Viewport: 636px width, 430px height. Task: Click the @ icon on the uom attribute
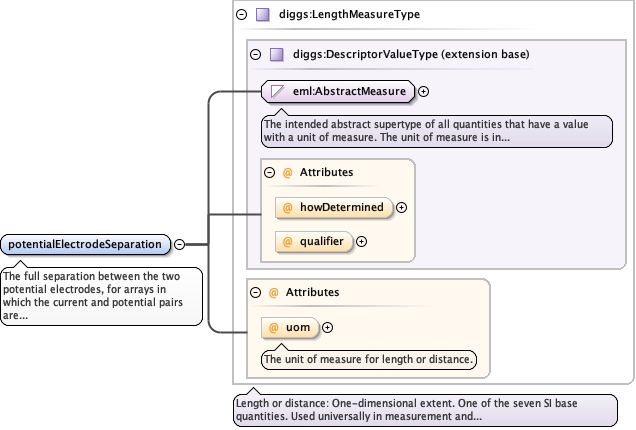tap(274, 327)
